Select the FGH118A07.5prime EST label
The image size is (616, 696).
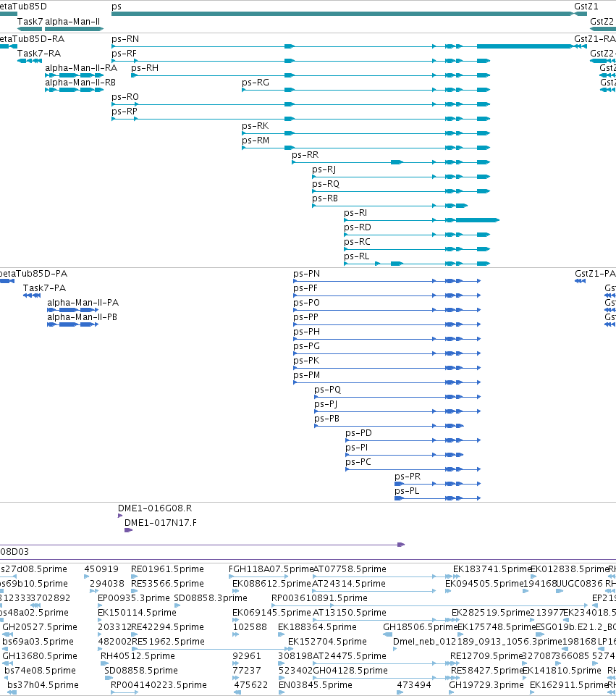tap(271, 569)
